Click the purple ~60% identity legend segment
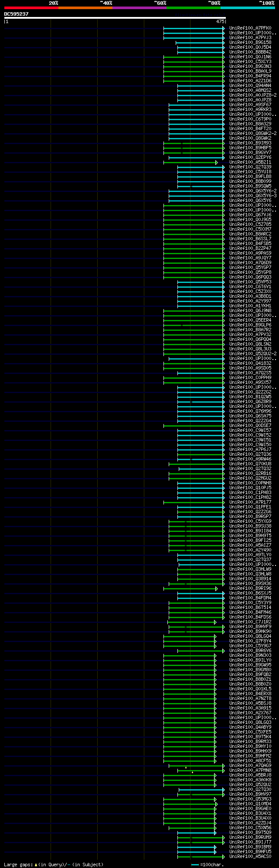The width and height of the screenshot is (279, 868). point(139,8)
